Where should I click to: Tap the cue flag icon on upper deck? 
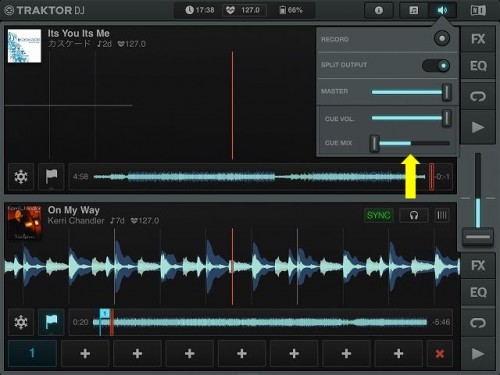[x=51, y=177]
